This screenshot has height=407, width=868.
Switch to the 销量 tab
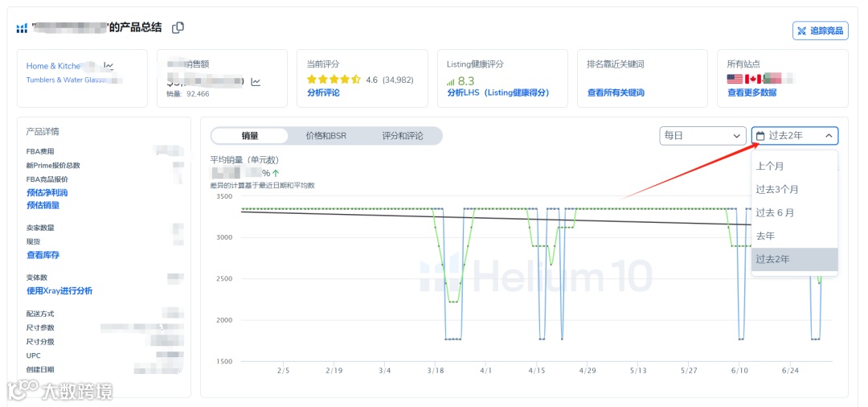(x=250, y=136)
